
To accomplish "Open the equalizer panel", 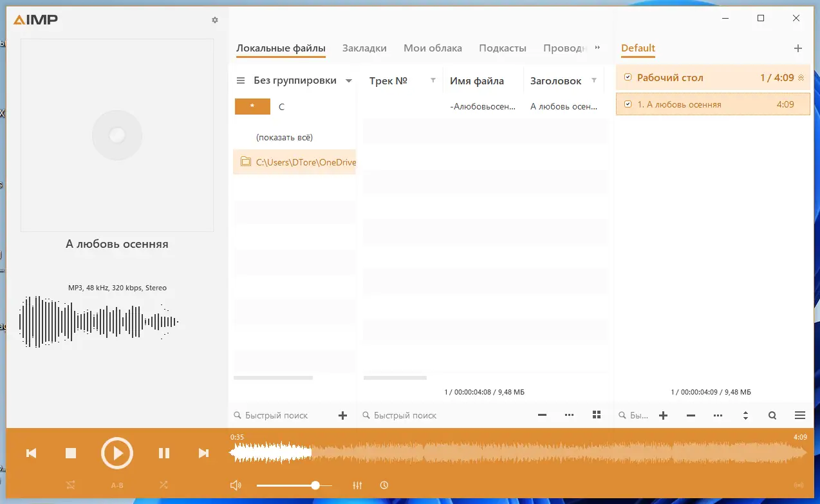I will click(357, 485).
